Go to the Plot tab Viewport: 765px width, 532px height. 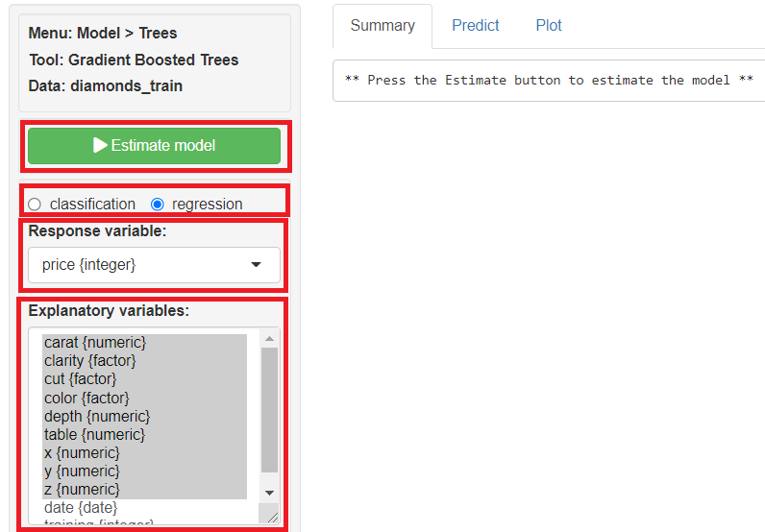click(x=549, y=26)
